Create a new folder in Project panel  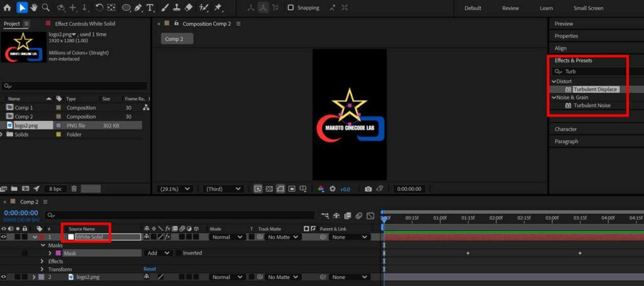(14, 189)
